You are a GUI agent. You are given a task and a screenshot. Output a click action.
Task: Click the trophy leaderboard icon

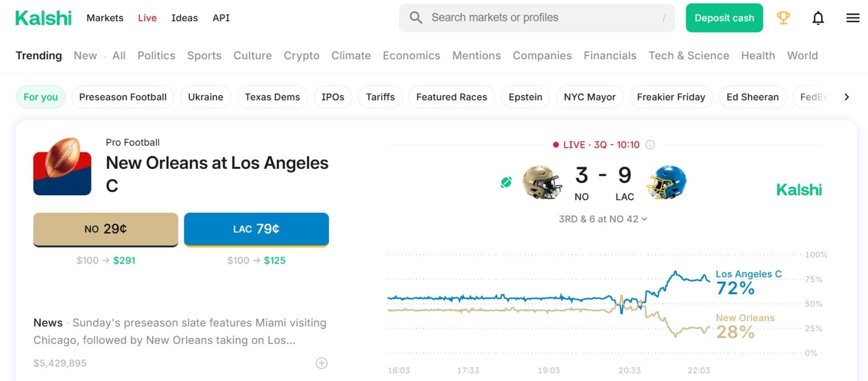pyautogui.click(x=783, y=18)
